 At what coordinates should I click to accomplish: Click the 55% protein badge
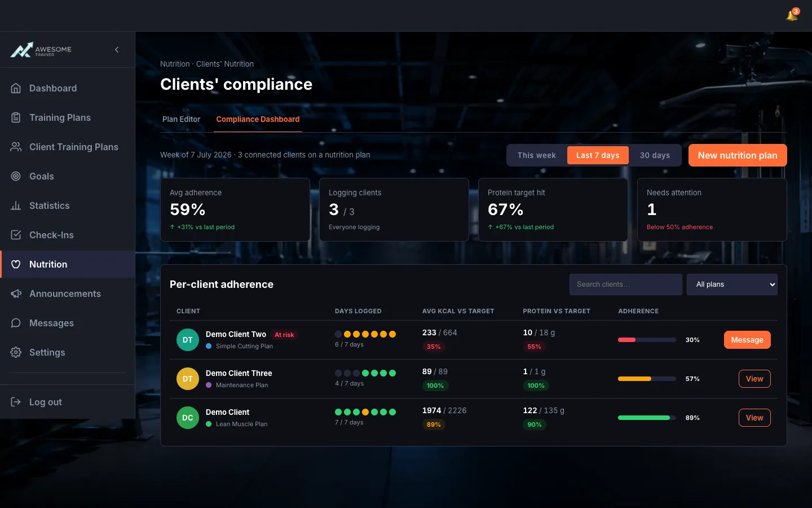pos(534,347)
